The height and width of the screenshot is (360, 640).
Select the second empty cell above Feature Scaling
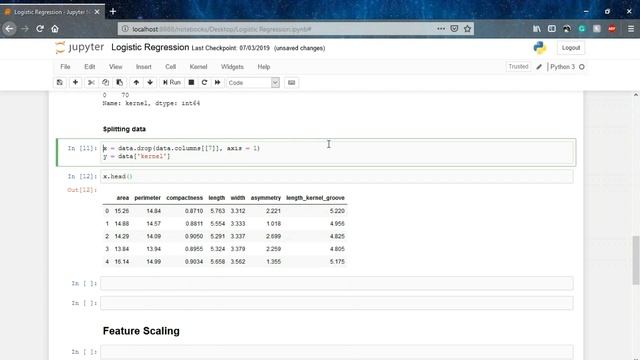[337, 303]
